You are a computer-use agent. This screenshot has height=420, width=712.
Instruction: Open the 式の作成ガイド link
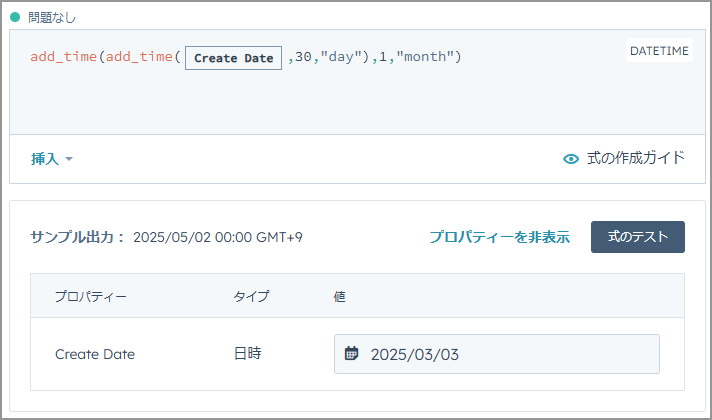[636, 158]
